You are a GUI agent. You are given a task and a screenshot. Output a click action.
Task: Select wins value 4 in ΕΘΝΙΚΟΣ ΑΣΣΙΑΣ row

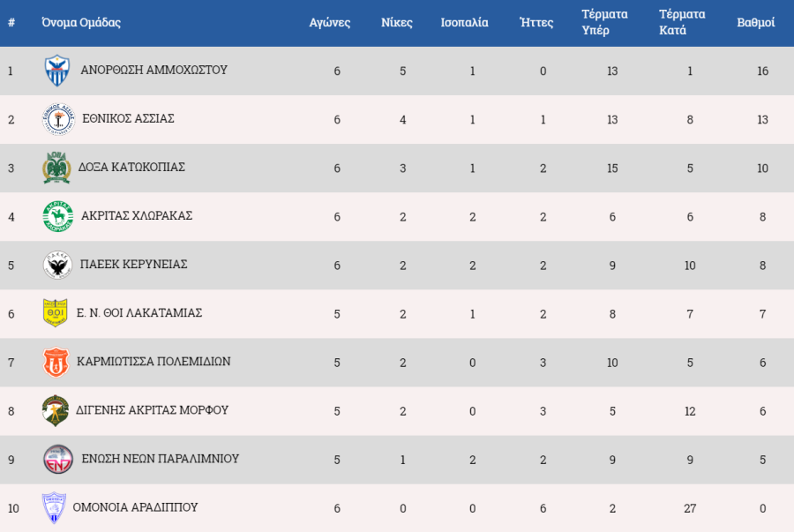click(x=402, y=119)
